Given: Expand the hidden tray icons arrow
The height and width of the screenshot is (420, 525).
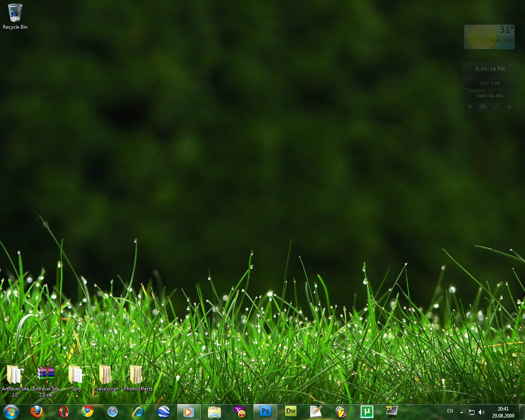Looking at the screenshot, I should pos(461,412).
